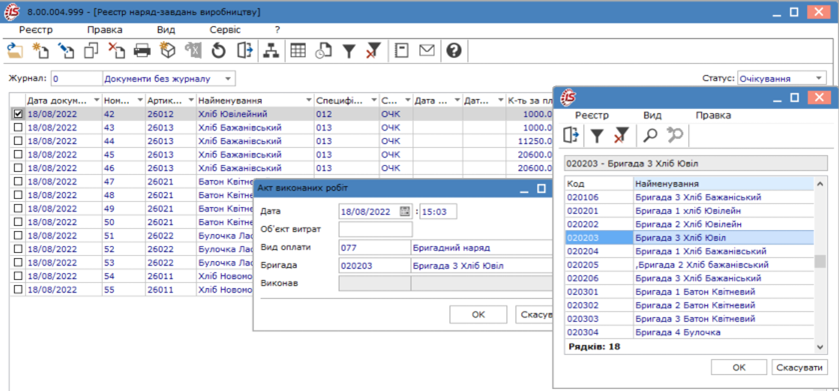This screenshot has height=391, width=839.
Task: Click the copy document icon
Action: [x=91, y=51]
